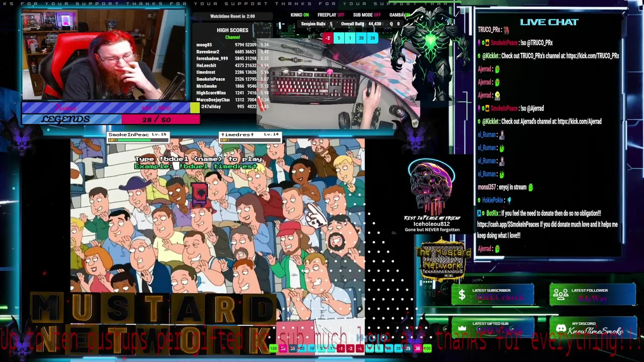Click the Latest Follower panel
Screen dimensions: 644x362
tap(592, 295)
